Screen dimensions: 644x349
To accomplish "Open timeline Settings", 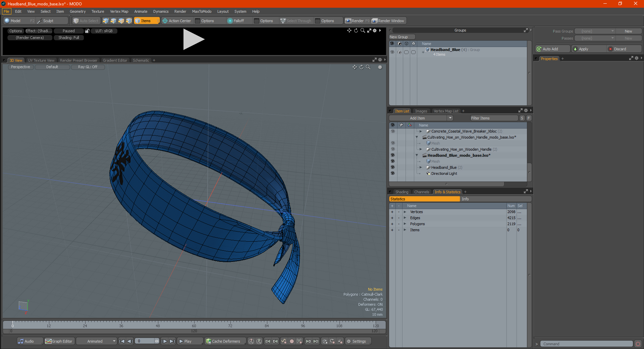I will pyautogui.click(x=358, y=341).
